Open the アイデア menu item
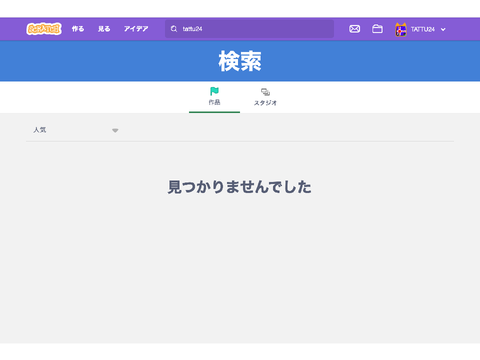 coord(136,29)
